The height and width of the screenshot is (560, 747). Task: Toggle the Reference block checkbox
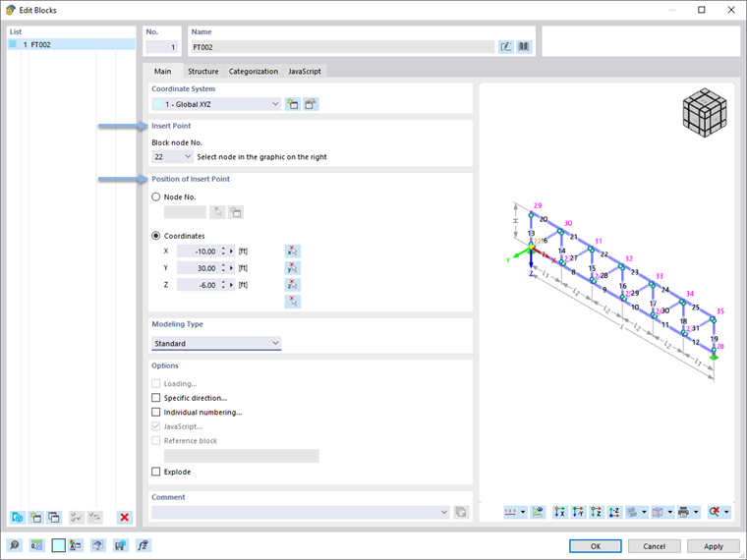tap(155, 440)
